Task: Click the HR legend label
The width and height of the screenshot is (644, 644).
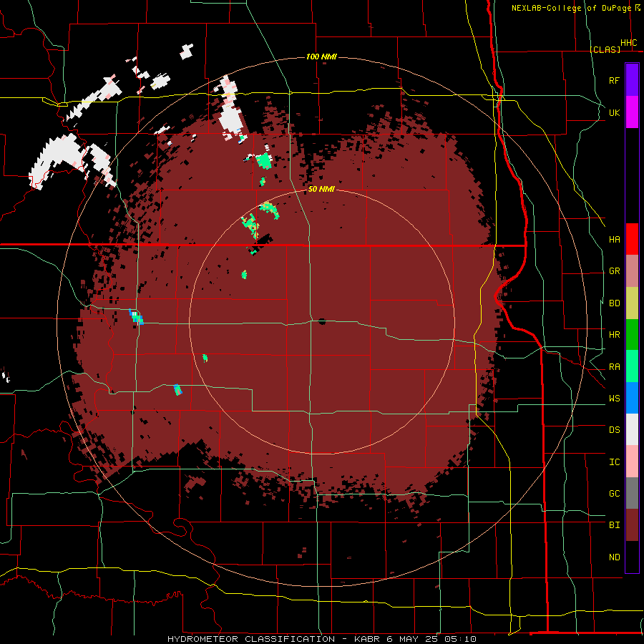Action: tap(614, 335)
